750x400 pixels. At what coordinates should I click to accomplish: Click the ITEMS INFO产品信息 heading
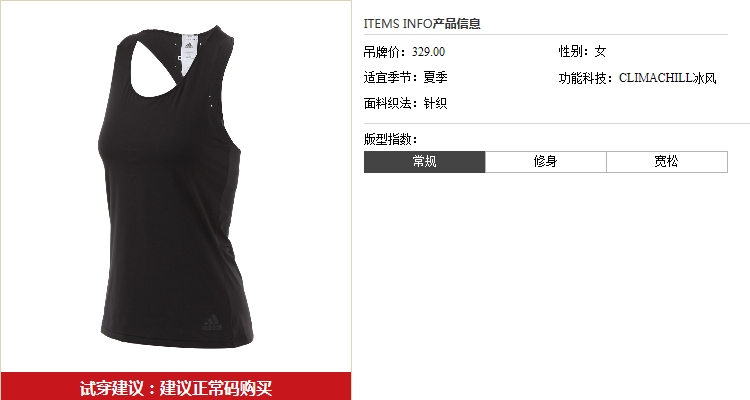point(422,23)
